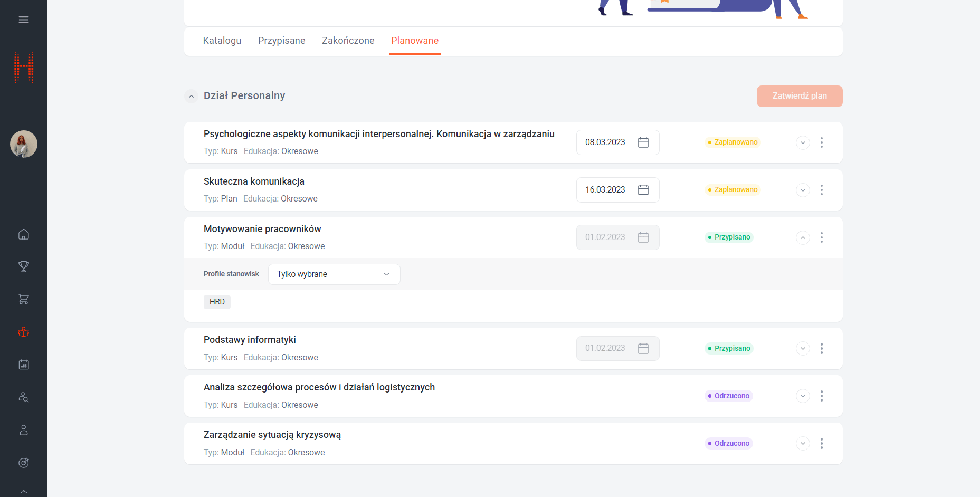The image size is (980, 497).
Task: Open three-dot menu for Skuteczna komunikacja
Action: 821,190
